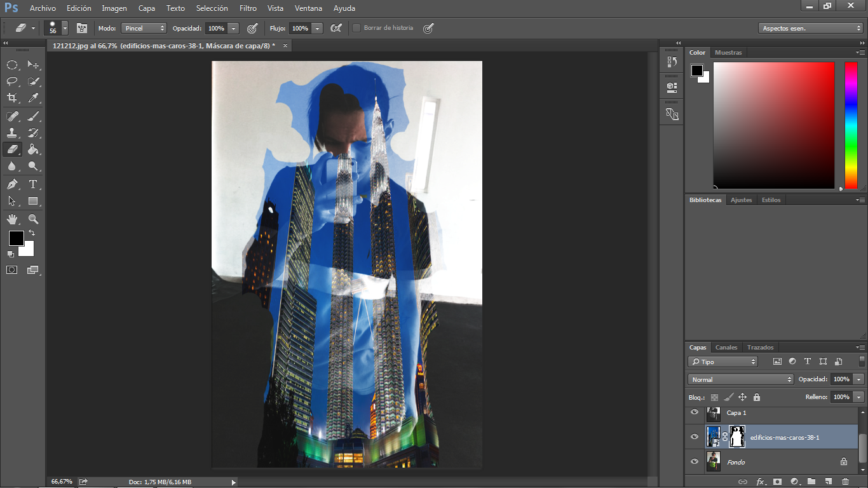
Task: Enable the Borrar de historia checkbox
Action: coord(356,28)
